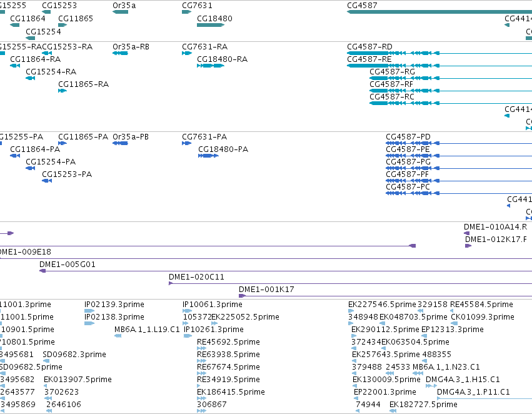Image resolution: width=532 pixels, height=414 pixels.
Task: Select EST RE45584.5prime label
Action: [481, 305]
